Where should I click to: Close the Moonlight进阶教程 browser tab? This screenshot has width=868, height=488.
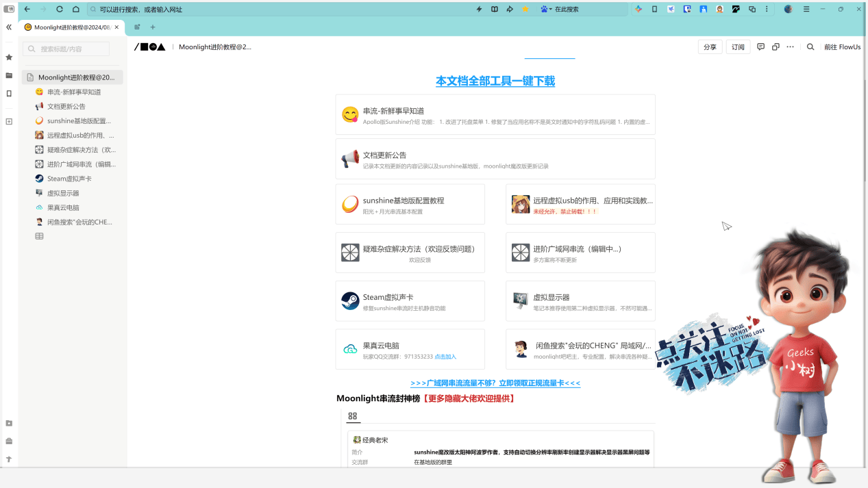[x=117, y=27]
